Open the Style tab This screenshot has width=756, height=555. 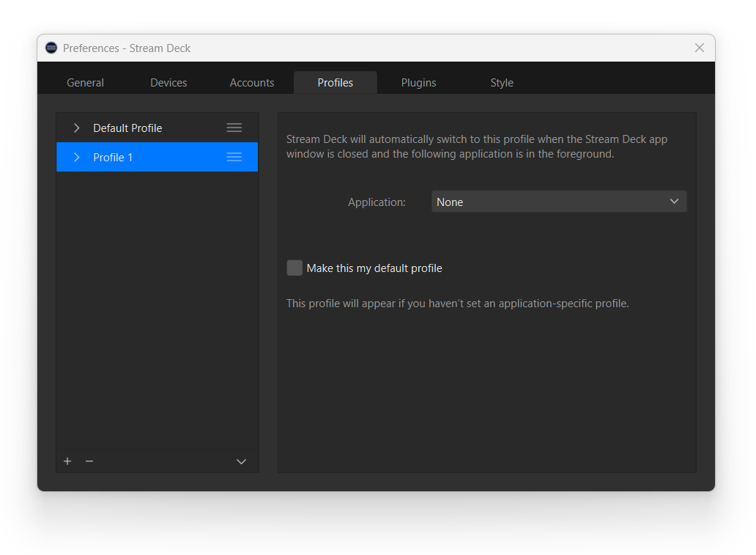click(x=502, y=83)
